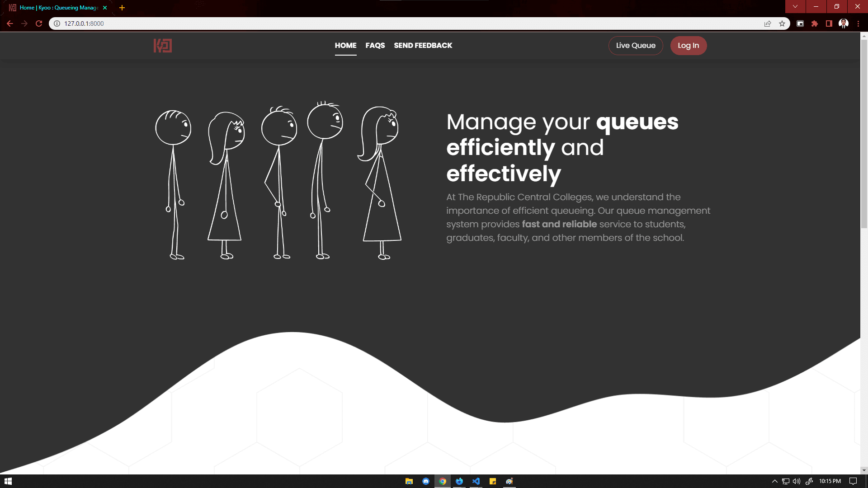Click the Chrome profile avatar
This screenshot has height=488, width=868.
click(843, 23)
